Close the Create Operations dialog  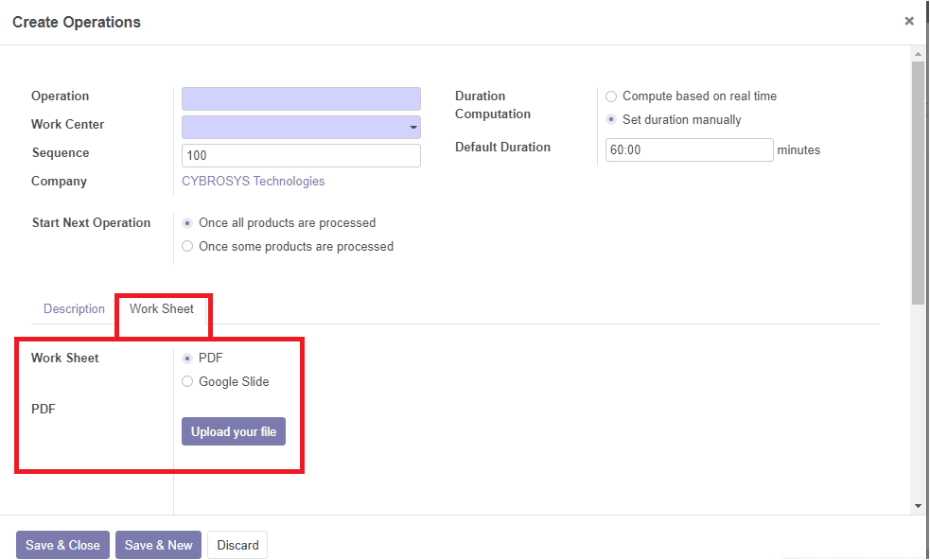coord(908,22)
